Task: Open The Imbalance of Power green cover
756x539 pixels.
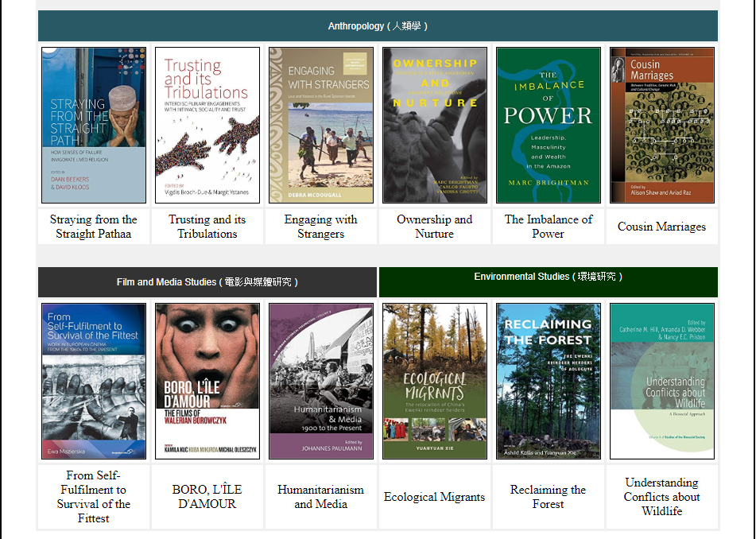Action: 549,126
